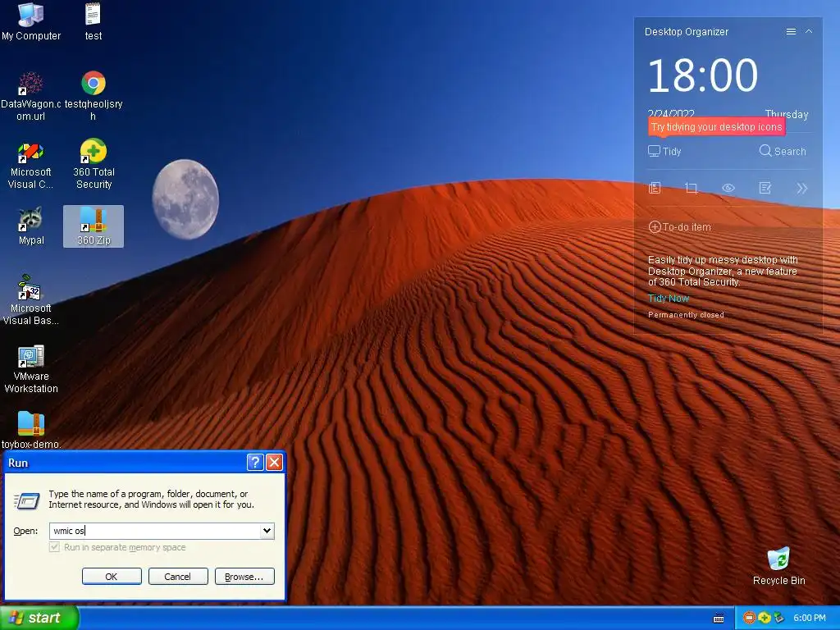Click the Thursday weekday text in Desktop Organizer
The image size is (840, 630).
click(x=787, y=113)
